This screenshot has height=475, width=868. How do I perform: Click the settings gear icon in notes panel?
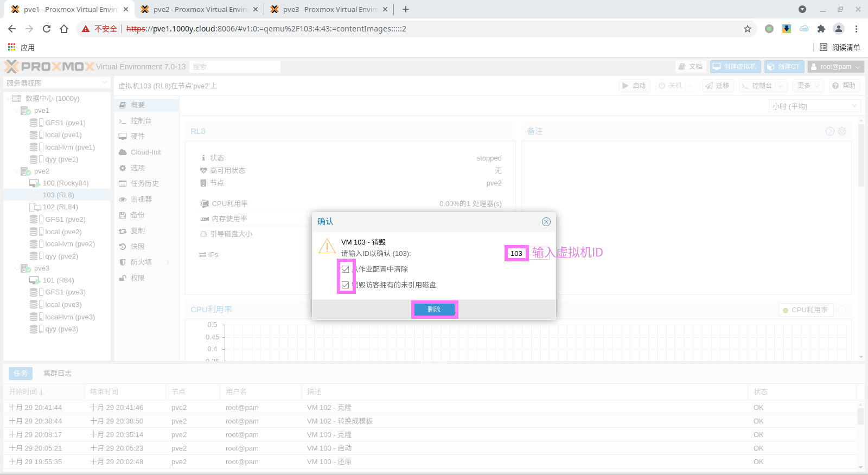842,131
